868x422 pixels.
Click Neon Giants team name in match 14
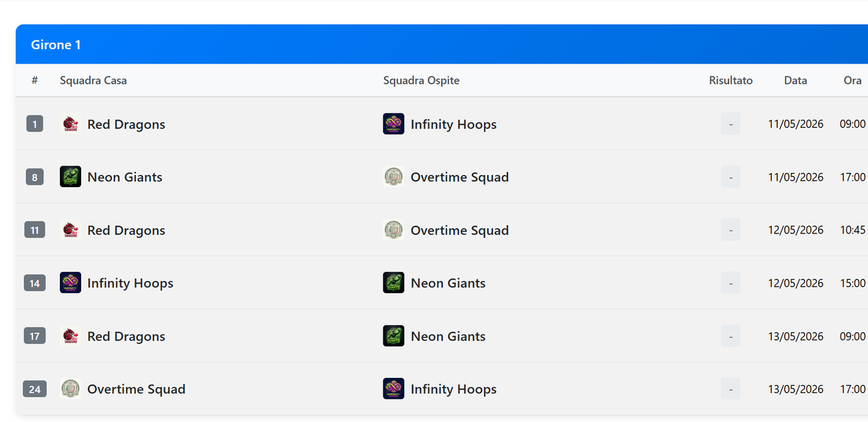[448, 283]
